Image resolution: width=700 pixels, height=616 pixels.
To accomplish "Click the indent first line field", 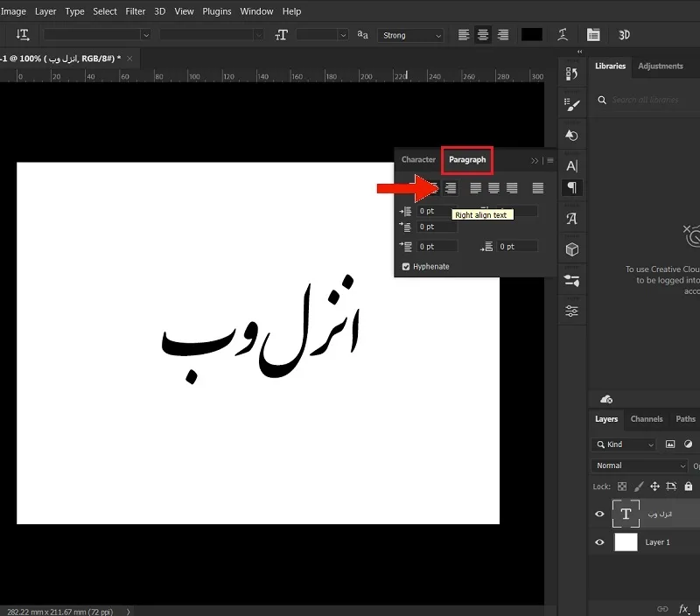I will pos(437,227).
